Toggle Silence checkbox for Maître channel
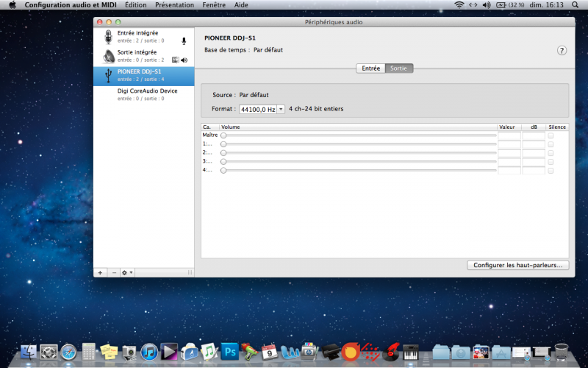The width and height of the screenshot is (588, 368). click(551, 135)
